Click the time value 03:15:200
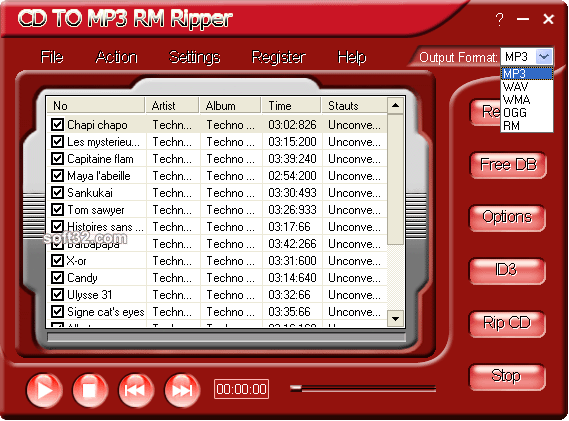The image size is (569, 421). click(292, 142)
